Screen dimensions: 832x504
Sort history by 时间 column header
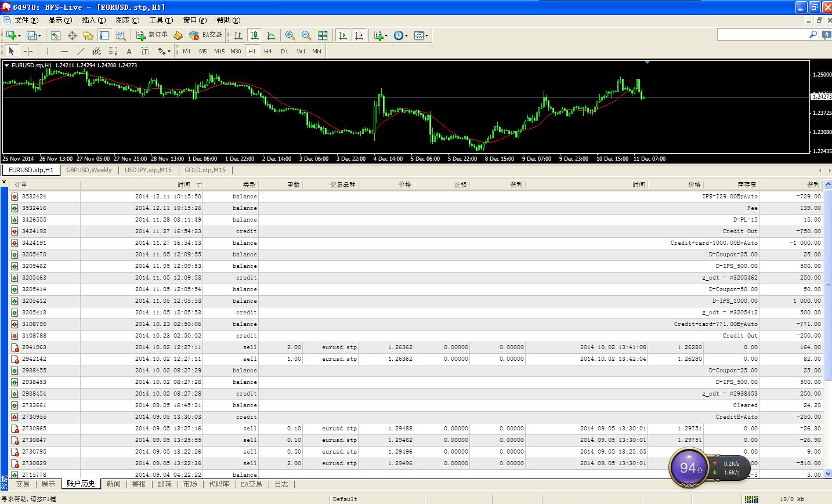coord(142,184)
